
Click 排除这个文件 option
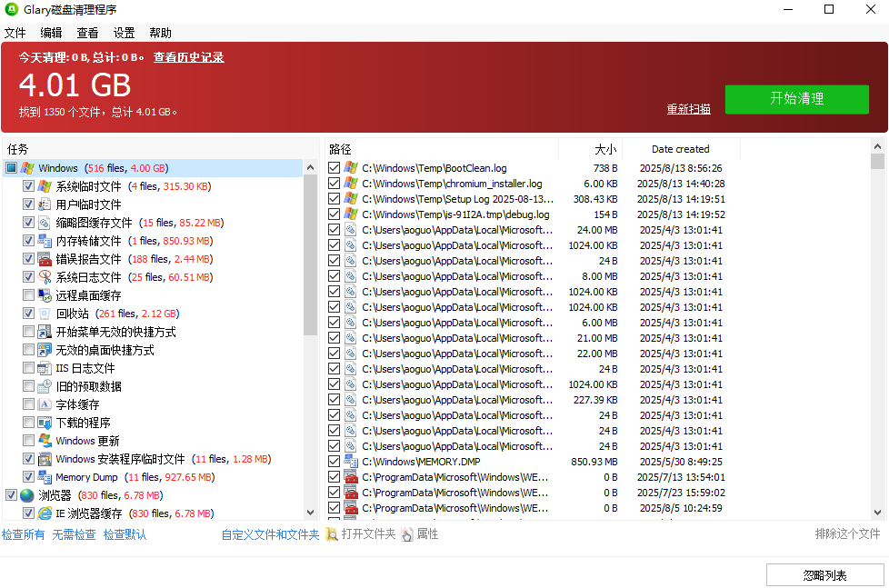pyautogui.click(x=847, y=533)
